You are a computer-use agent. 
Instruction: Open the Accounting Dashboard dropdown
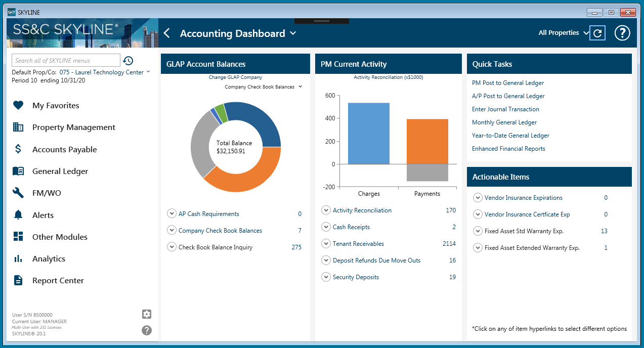294,33
